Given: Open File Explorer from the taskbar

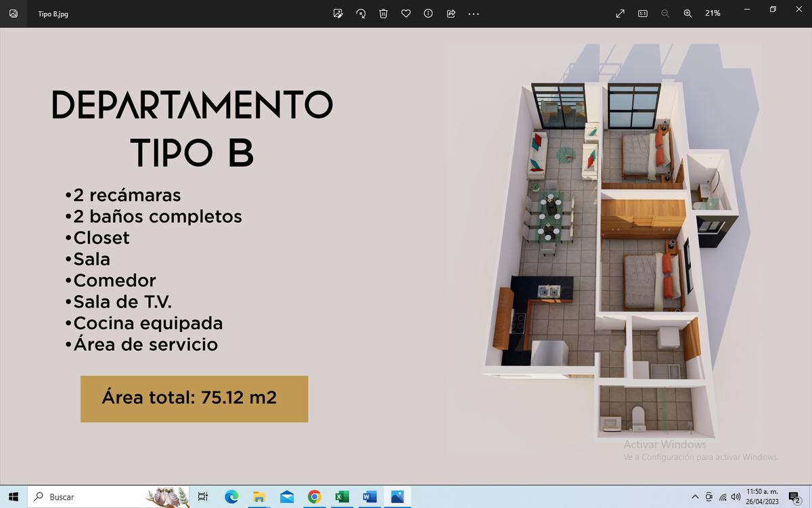Looking at the screenshot, I should [x=259, y=496].
